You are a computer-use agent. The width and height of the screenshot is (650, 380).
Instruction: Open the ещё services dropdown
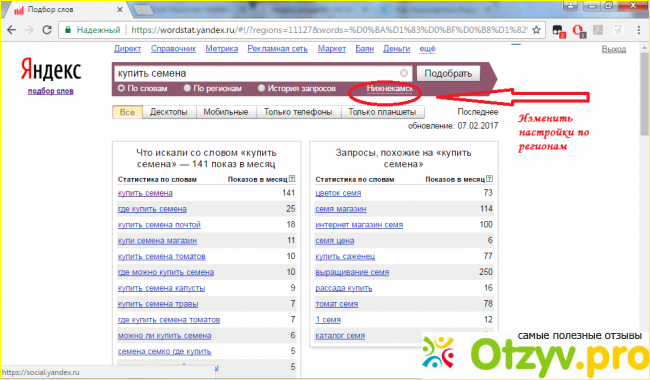pyautogui.click(x=427, y=49)
